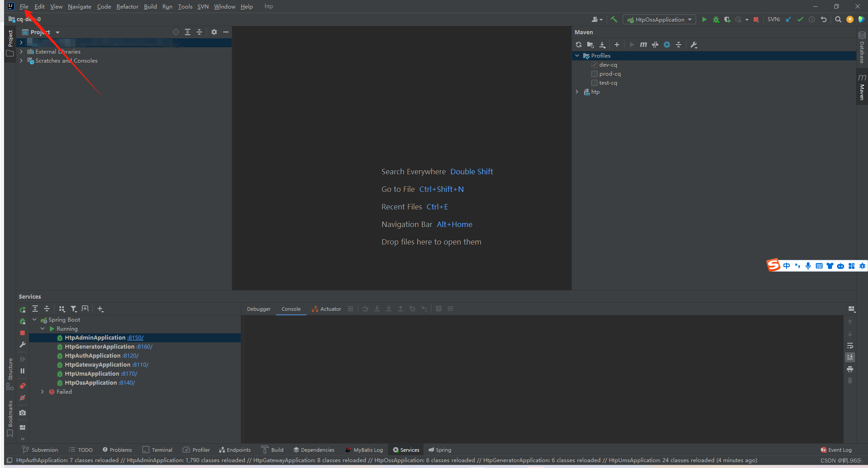
Task: Expand the htp Maven project node
Action: click(577, 91)
